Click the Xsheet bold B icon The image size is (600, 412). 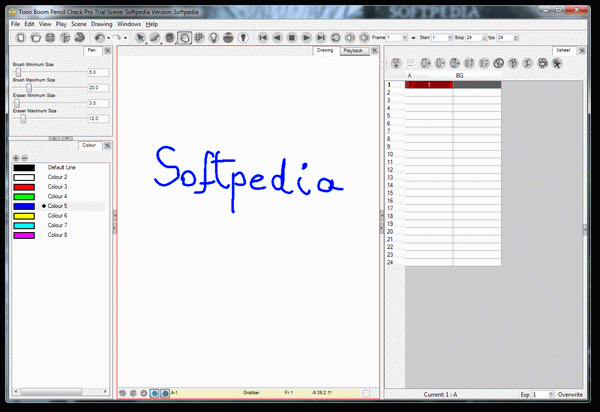click(513, 63)
